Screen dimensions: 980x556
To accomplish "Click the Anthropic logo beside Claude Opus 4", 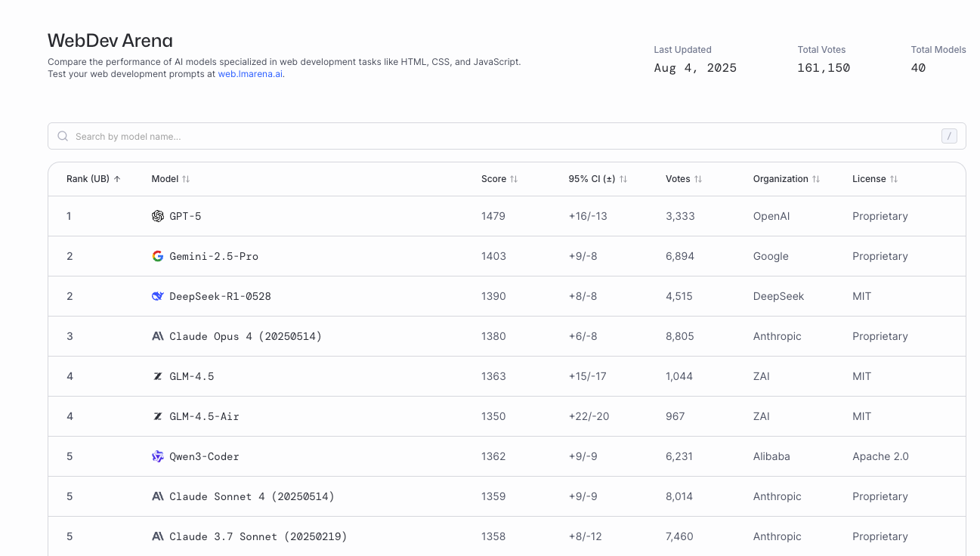I will pyautogui.click(x=158, y=336).
